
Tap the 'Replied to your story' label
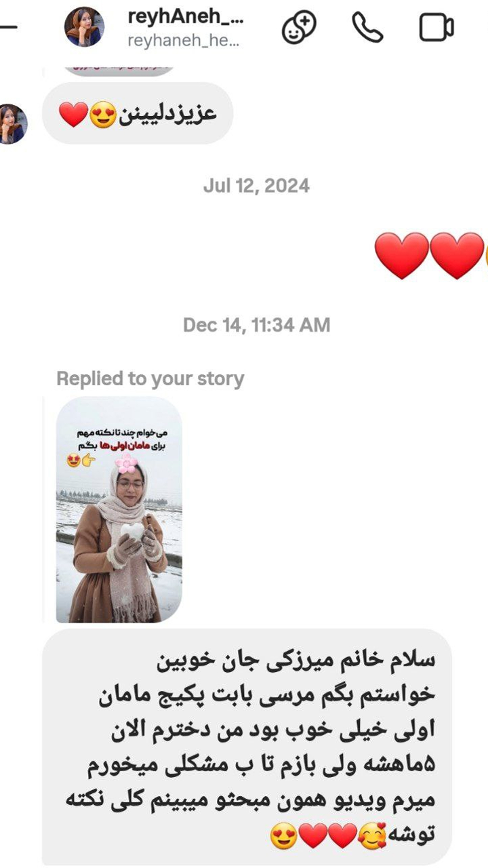click(150, 378)
